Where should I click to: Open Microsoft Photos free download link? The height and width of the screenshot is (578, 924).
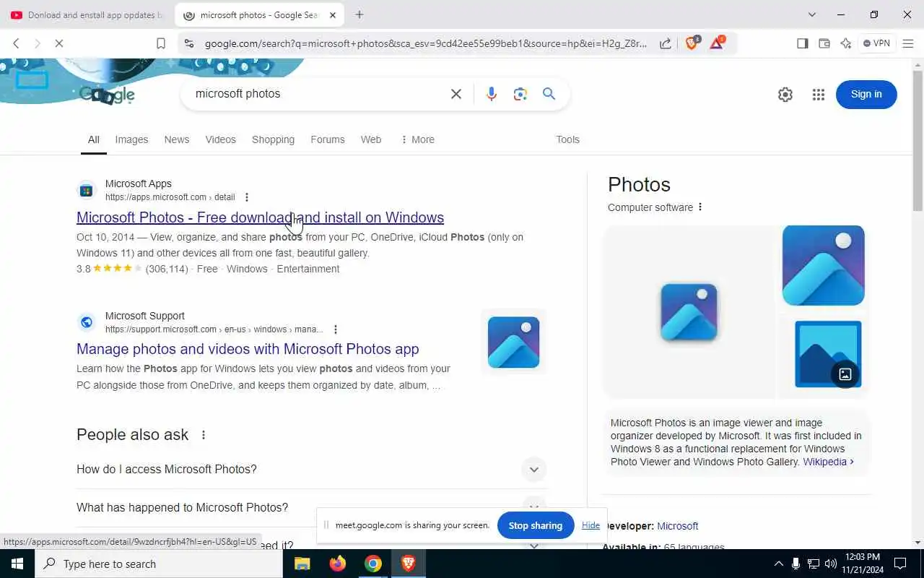click(260, 217)
